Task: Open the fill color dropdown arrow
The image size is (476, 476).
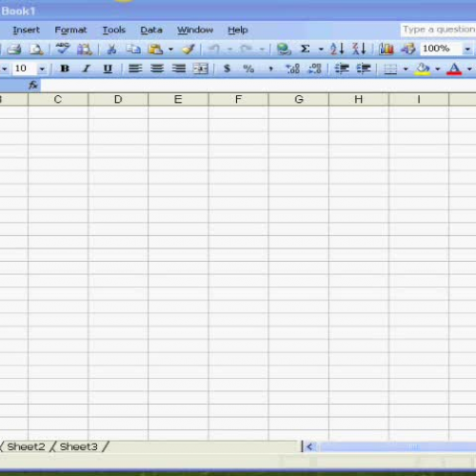Action: point(438,69)
